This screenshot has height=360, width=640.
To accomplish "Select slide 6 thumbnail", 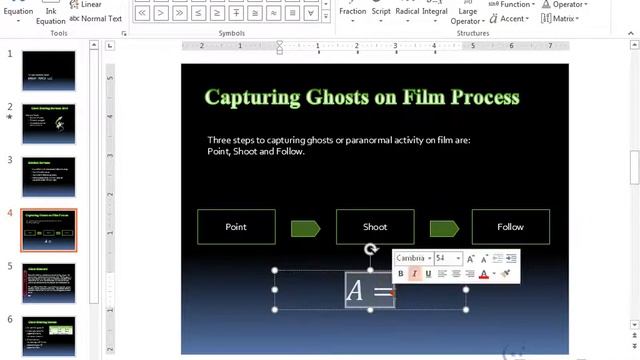I will [x=49, y=336].
